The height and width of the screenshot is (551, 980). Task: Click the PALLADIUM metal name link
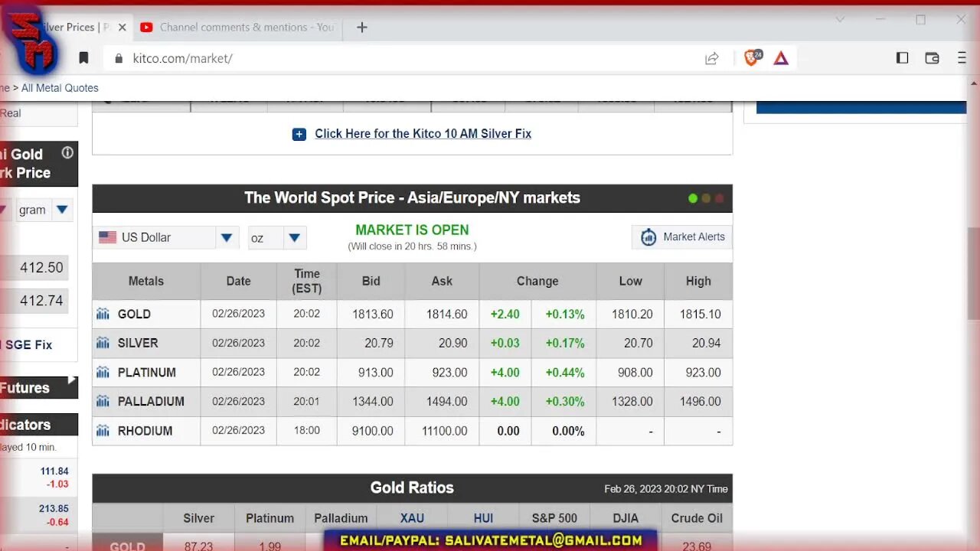[151, 402]
